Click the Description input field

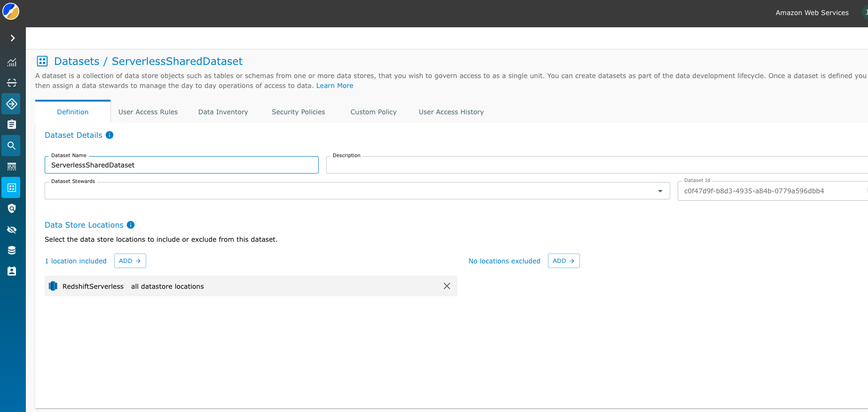[597, 165]
